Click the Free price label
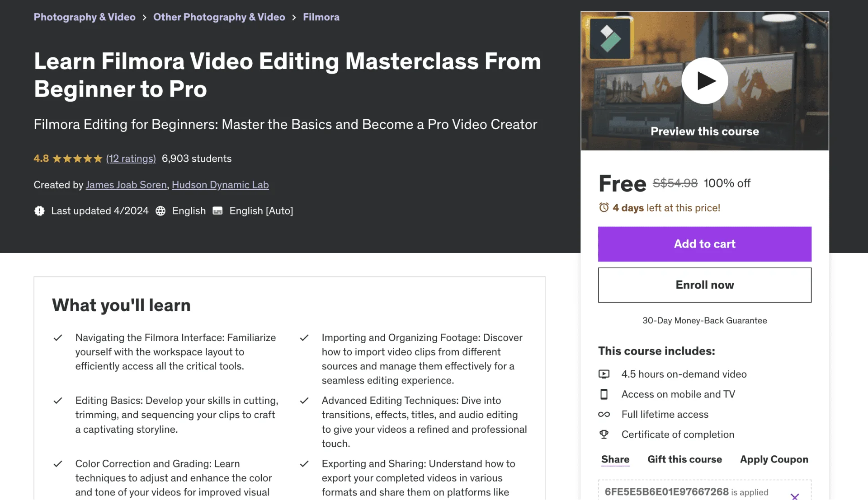The image size is (868, 500). tap(622, 183)
